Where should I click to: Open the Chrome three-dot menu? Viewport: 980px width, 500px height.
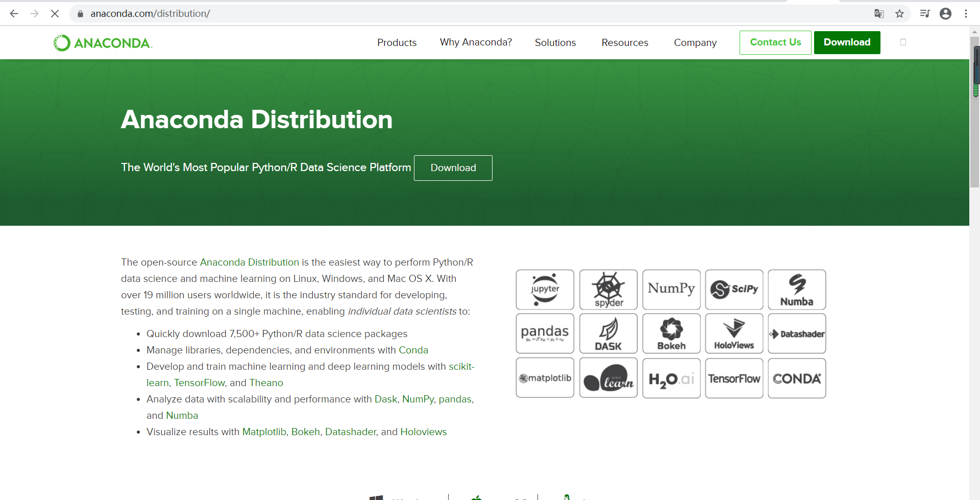966,14
